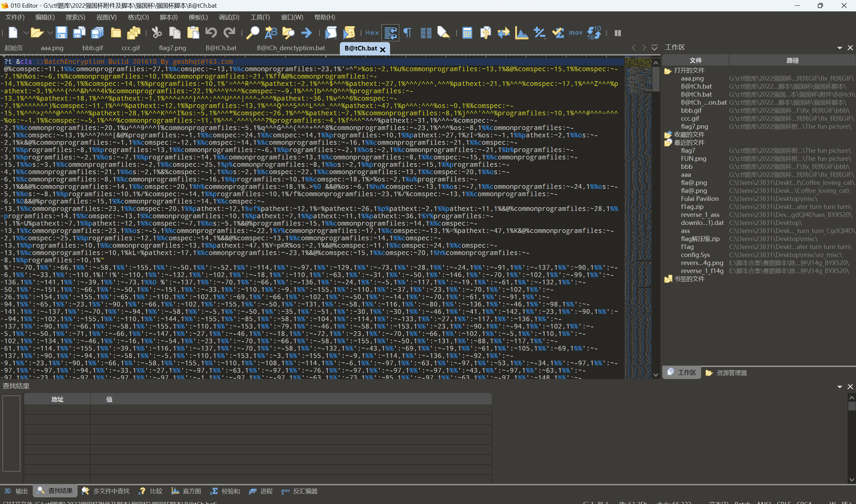Click the base converter 10/16 icon

[x=594, y=33]
